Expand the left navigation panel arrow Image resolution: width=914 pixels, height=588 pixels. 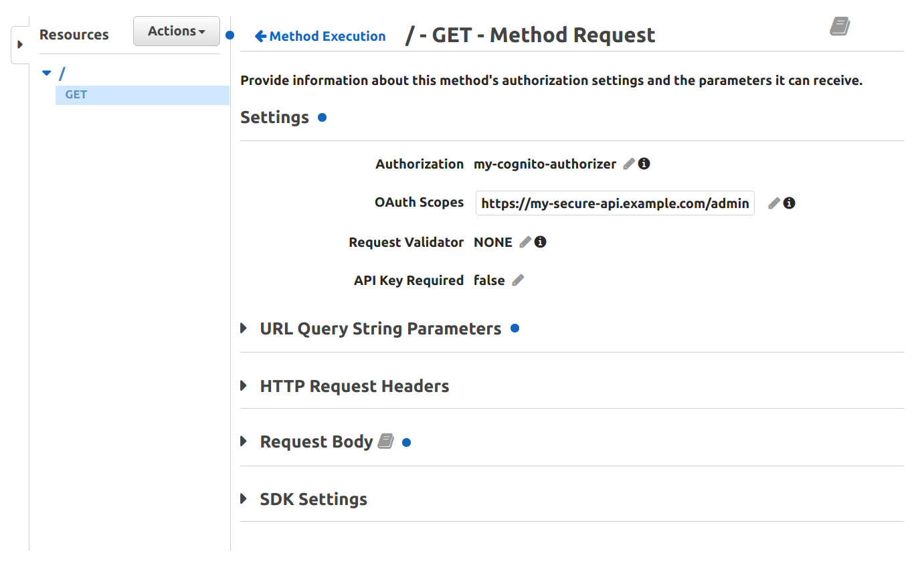19,45
